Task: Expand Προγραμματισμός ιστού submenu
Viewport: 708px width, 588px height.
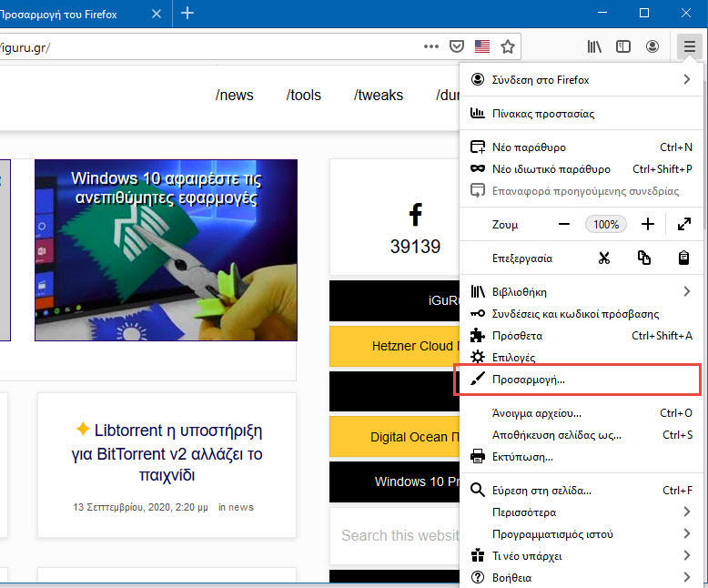Action: 581,533
